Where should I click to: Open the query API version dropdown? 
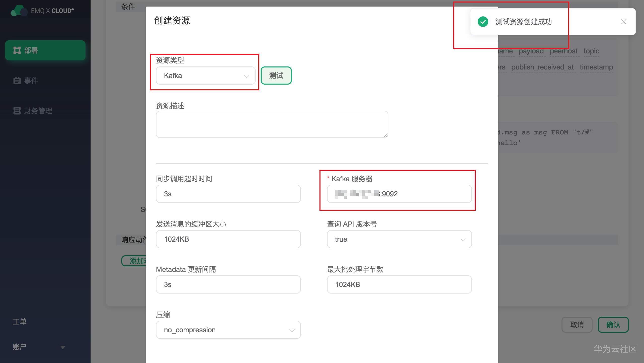click(399, 239)
